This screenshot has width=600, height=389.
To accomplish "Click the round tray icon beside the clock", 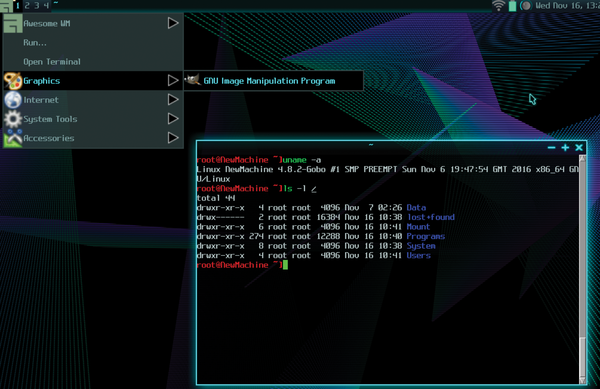I will click(x=526, y=5).
